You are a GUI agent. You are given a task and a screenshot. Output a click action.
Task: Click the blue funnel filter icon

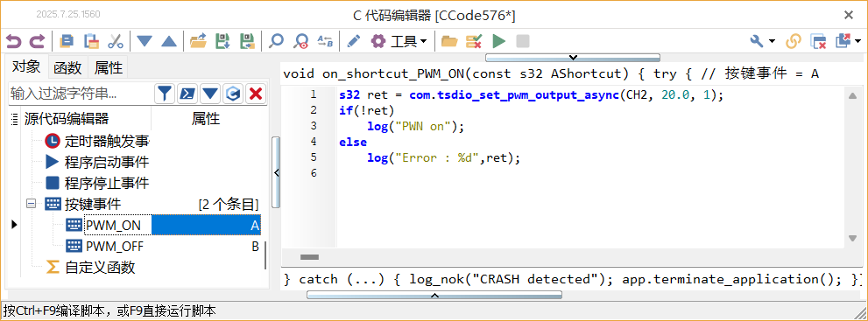coord(164,94)
